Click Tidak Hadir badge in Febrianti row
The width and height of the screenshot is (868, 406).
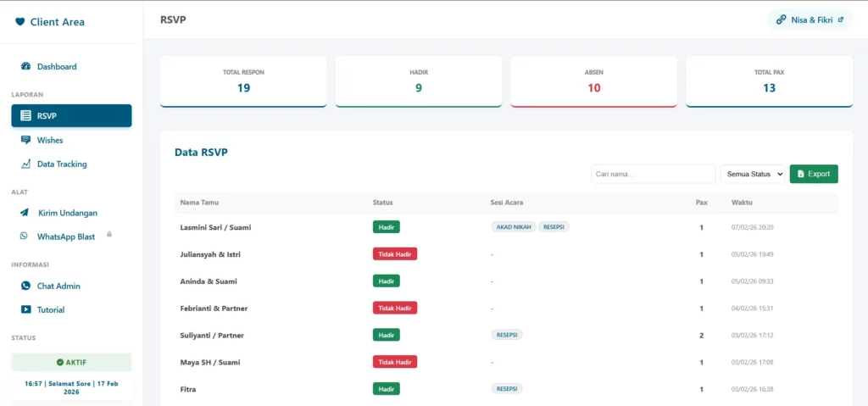pyautogui.click(x=395, y=308)
